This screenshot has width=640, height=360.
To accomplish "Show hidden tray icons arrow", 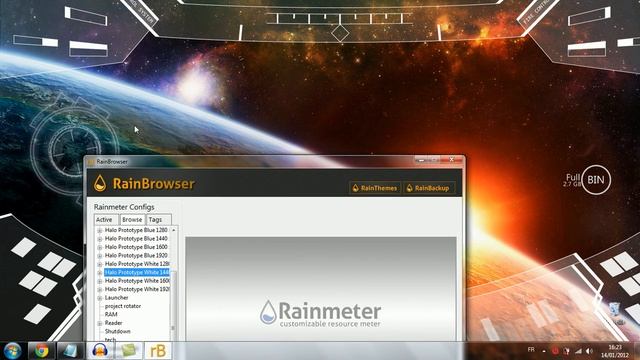I will (x=544, y=351).
